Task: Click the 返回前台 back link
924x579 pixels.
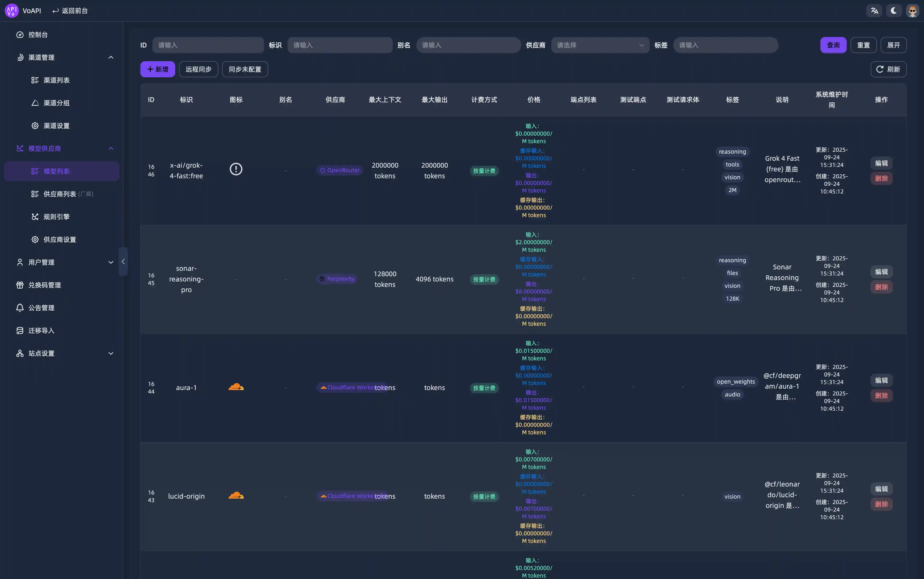Action: [x=70, y=11]
